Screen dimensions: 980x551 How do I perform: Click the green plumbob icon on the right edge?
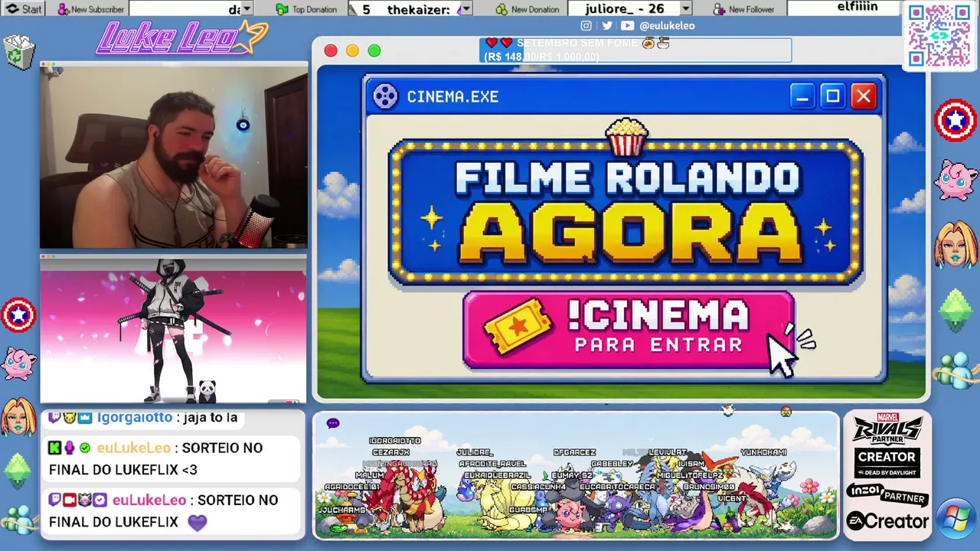coord(955,309)
